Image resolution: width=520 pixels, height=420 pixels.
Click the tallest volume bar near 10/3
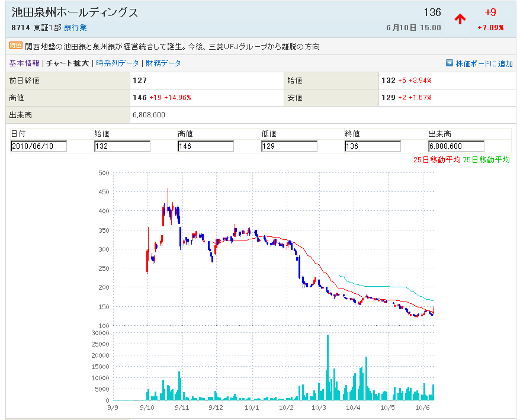coord(328,367)
